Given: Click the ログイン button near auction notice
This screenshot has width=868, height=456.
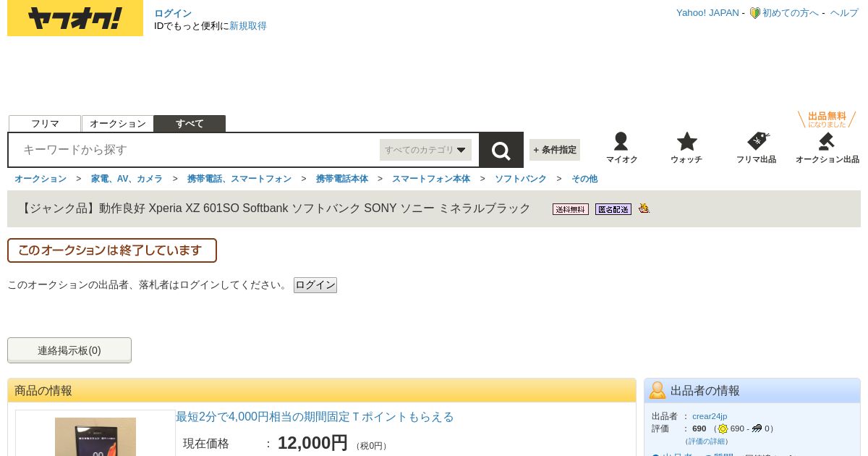Looking at the screenshot, I should (x=315, y=285).
